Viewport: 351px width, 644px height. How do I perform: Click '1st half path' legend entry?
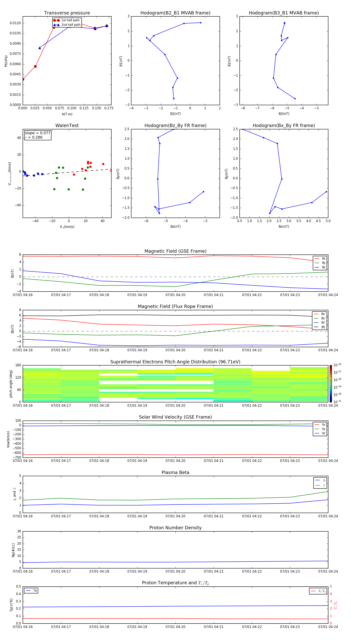click(67, 20)
